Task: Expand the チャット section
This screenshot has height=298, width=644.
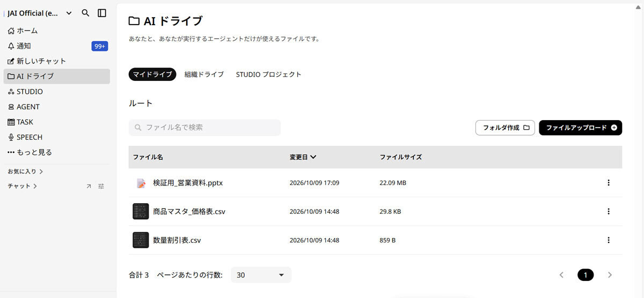Action: point(22,186)
